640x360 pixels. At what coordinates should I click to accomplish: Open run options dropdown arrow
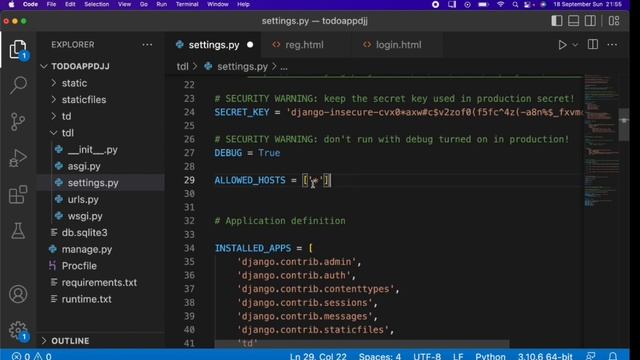tap(575, 45)
